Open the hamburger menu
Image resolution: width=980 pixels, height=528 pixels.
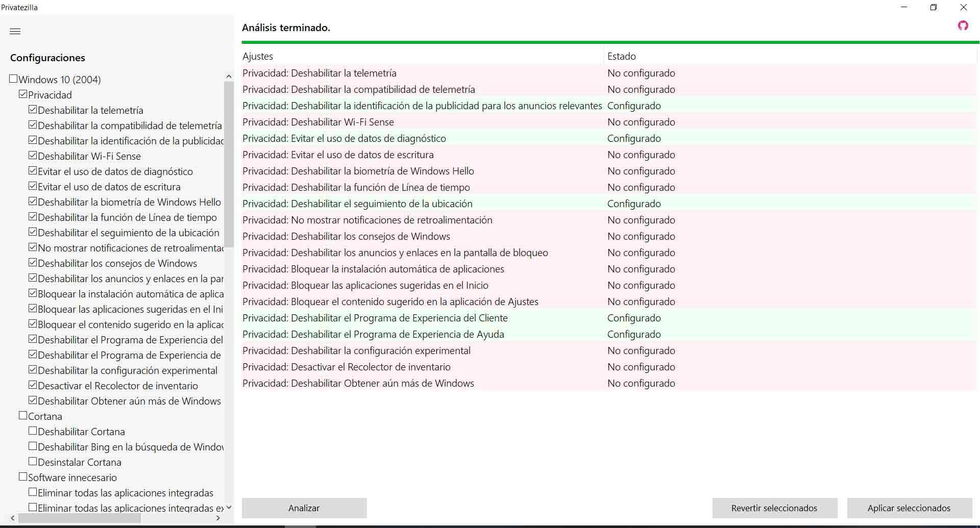point(15,31)
